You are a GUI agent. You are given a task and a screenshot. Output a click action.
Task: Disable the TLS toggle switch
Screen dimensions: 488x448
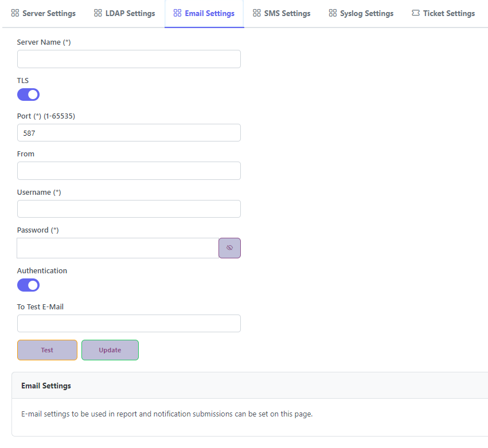click(28, 95)
